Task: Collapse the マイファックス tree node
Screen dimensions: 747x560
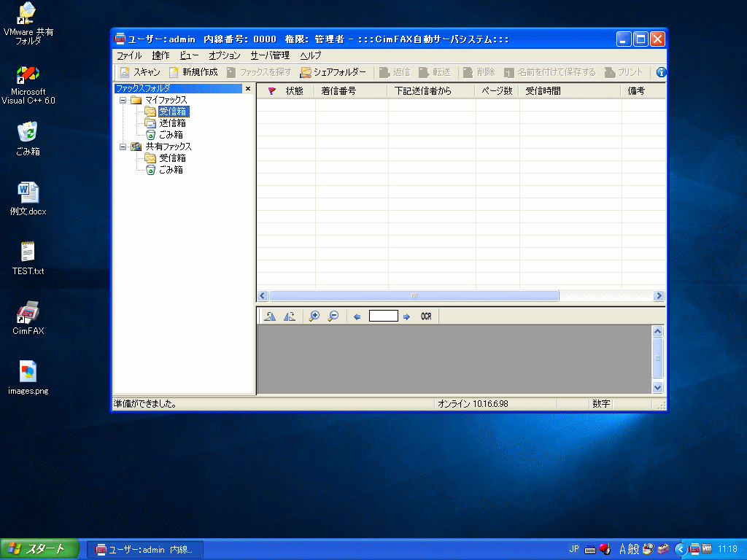Action: coord(123,100)
